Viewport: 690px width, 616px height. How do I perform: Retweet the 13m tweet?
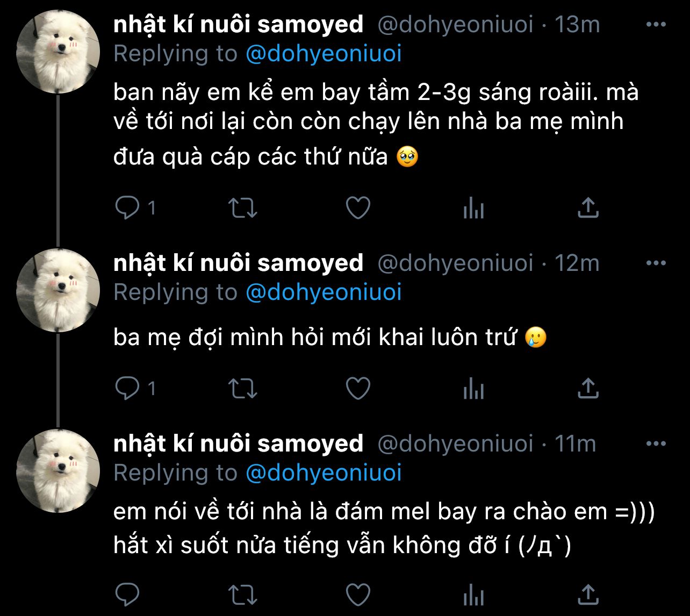tap(243, 208)
